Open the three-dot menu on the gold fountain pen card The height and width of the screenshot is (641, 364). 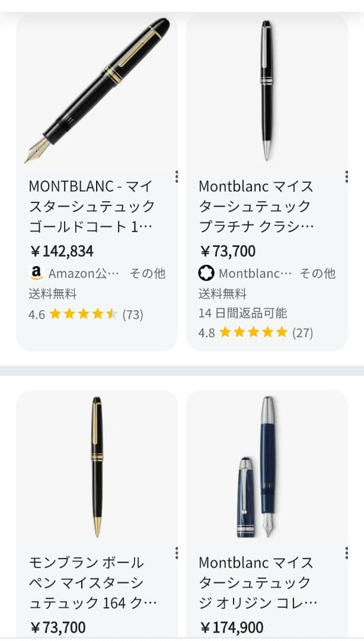[x=175, y=175]
